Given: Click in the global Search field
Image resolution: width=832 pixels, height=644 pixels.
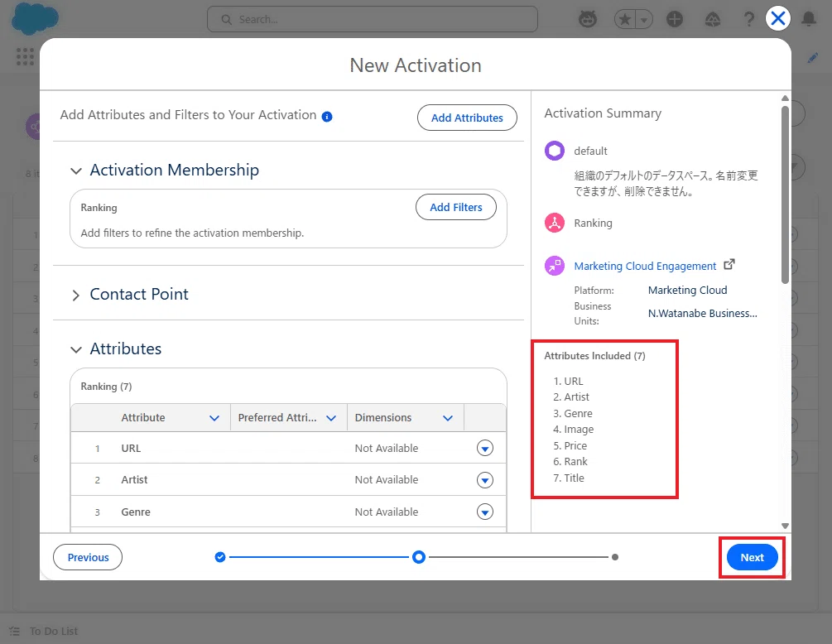Looking at the screenshot, I should [373, 20].
